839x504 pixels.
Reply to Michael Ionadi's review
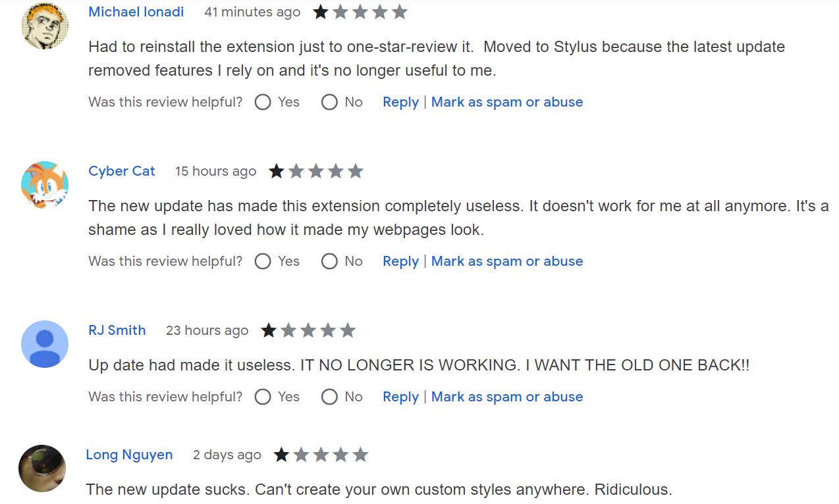coord(400,102)
